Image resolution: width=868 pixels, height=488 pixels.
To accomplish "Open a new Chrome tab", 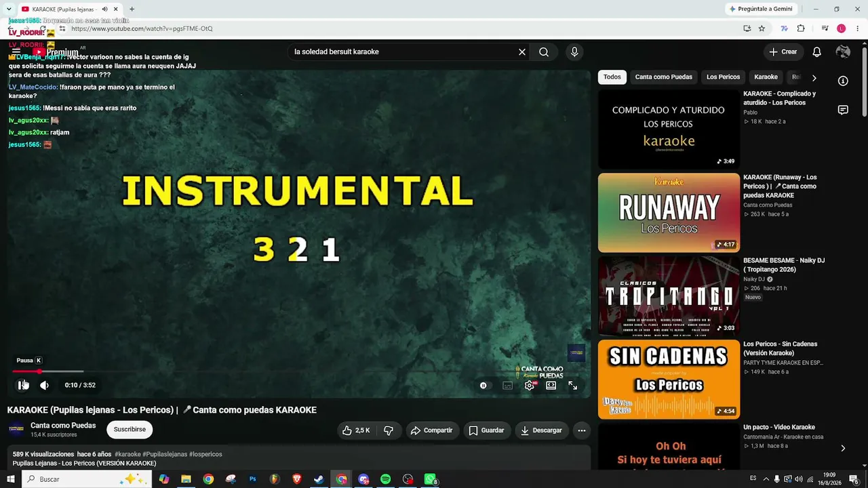I will coord(132,9).
